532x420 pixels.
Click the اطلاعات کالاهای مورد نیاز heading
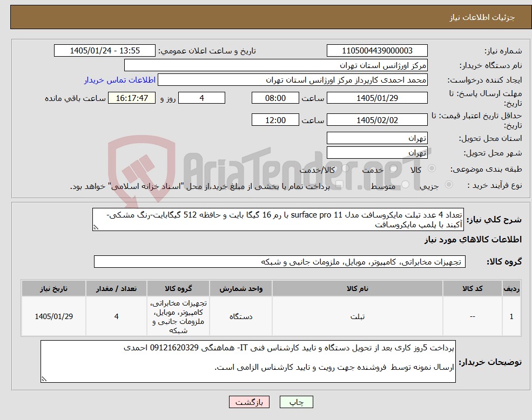(x=473, y=240)
